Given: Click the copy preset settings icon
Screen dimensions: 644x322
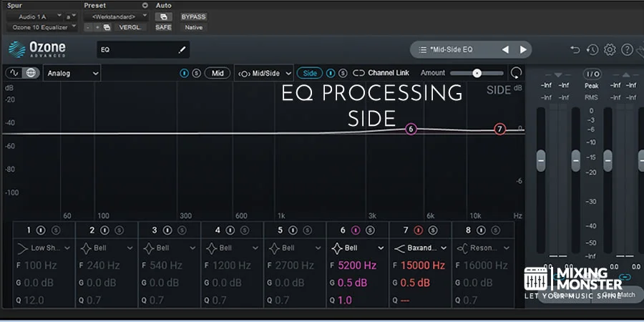Looking at the screenshot, I should [x=107, y=27].
